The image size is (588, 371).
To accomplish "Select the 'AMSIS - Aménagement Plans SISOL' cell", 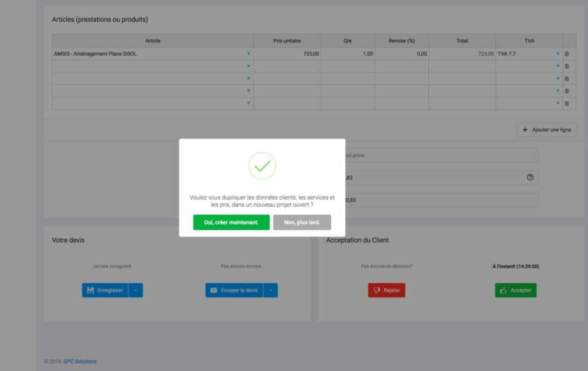I will tap(153, 53).
